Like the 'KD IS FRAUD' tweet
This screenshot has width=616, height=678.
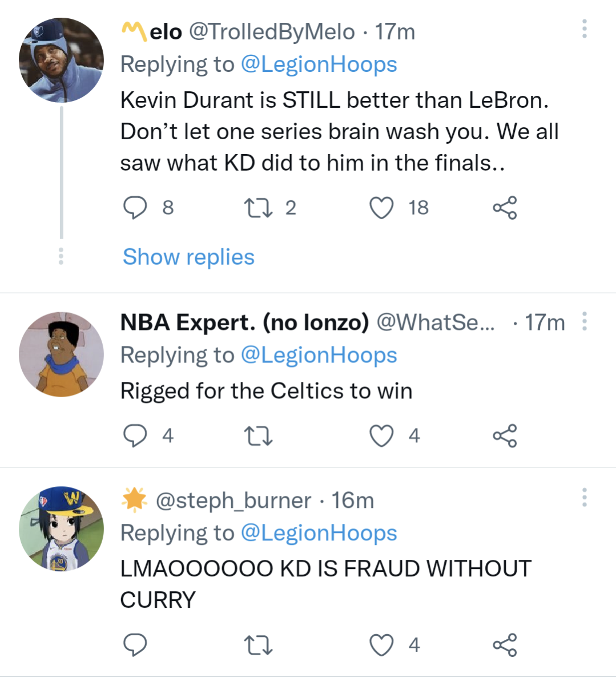click(381, 645)
